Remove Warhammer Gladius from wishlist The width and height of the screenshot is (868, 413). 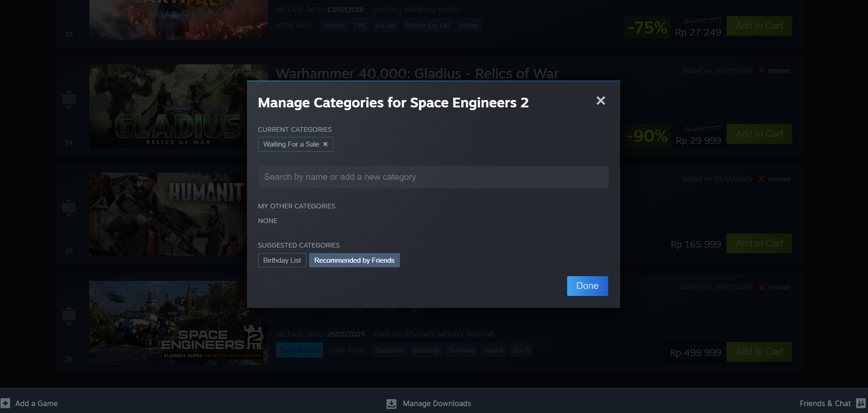pyautogui.click(x=779, y=71)
